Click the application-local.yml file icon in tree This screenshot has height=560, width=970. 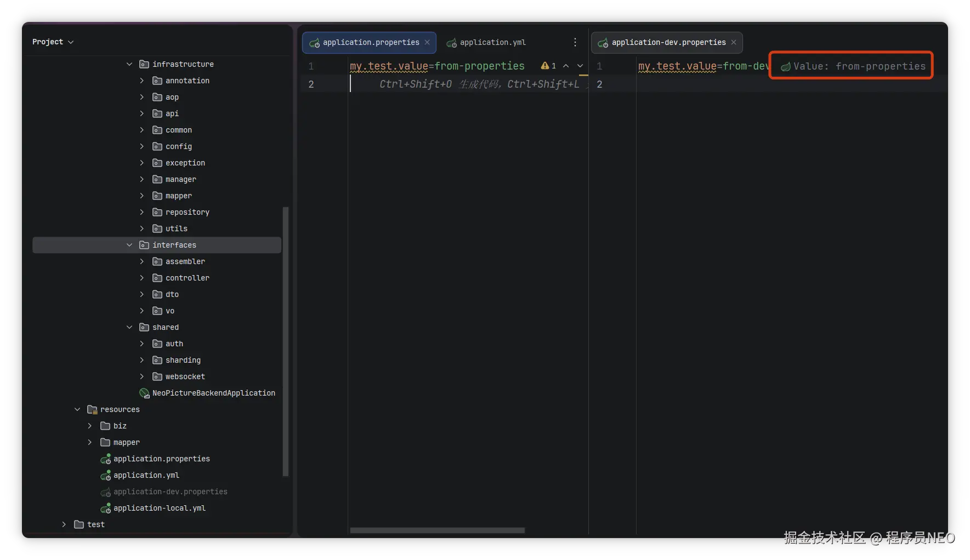pos(106,508)
